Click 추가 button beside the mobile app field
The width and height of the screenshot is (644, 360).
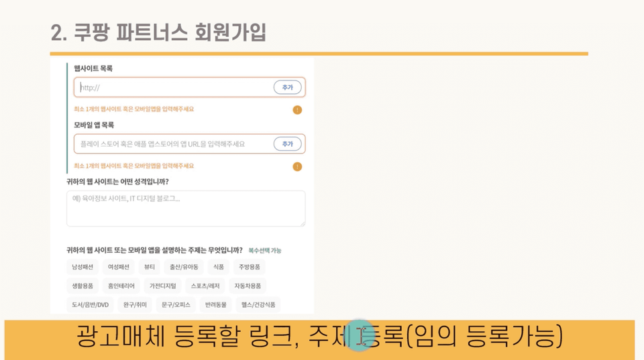tap(288, 144)
